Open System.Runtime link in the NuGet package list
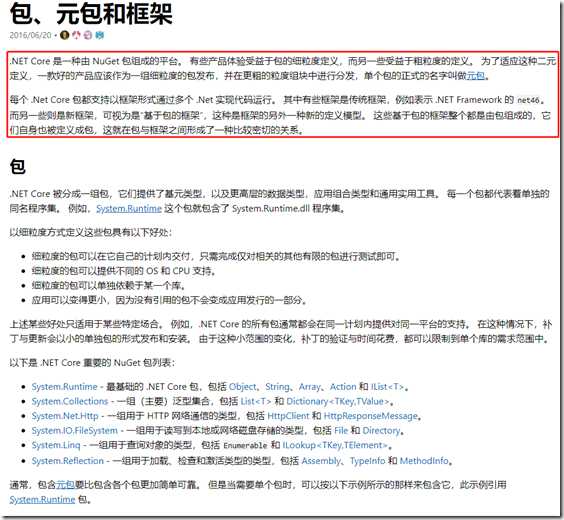564x520 pixels. [x=64, y=387]
